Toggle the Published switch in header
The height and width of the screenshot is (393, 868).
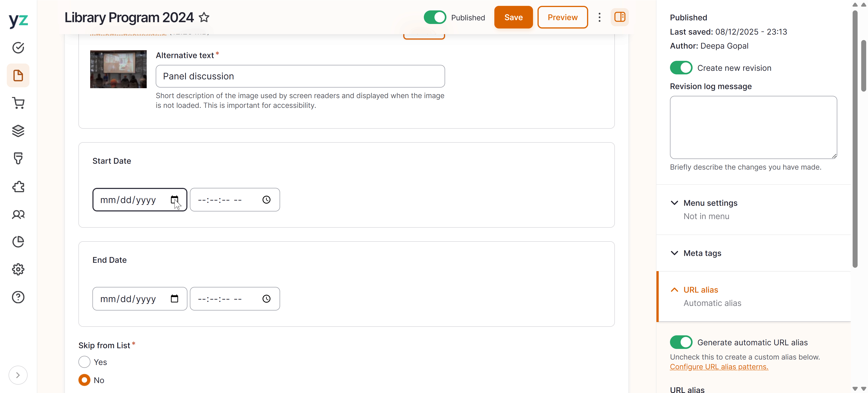435,17
